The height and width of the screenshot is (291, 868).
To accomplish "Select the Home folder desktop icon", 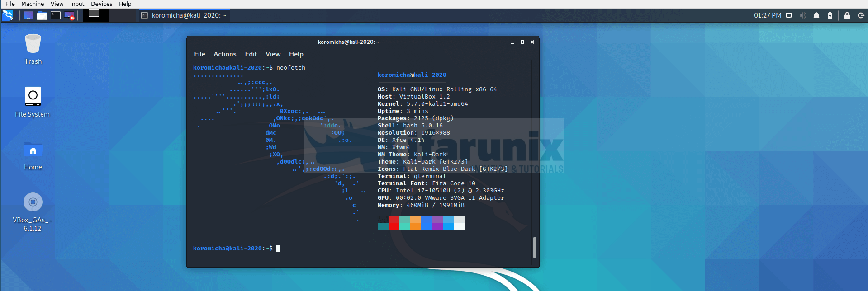I will point(33,156).
